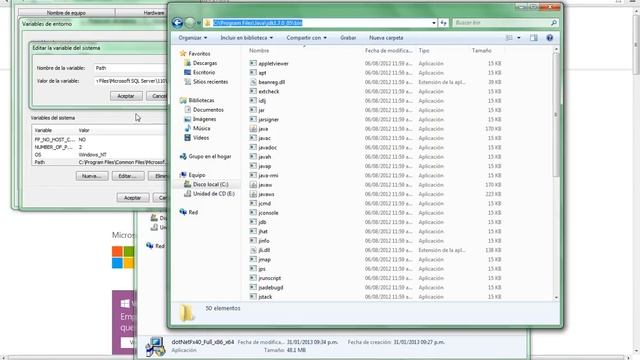The height and width of the screenshot is (360, 640).
Task: Select Favoritos in navigation pane
Action: click(x=199, y=53)
